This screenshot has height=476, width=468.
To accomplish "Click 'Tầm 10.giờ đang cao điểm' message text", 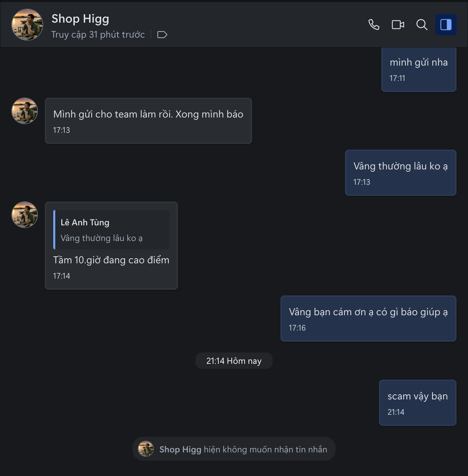I will (x=111, y=260).
